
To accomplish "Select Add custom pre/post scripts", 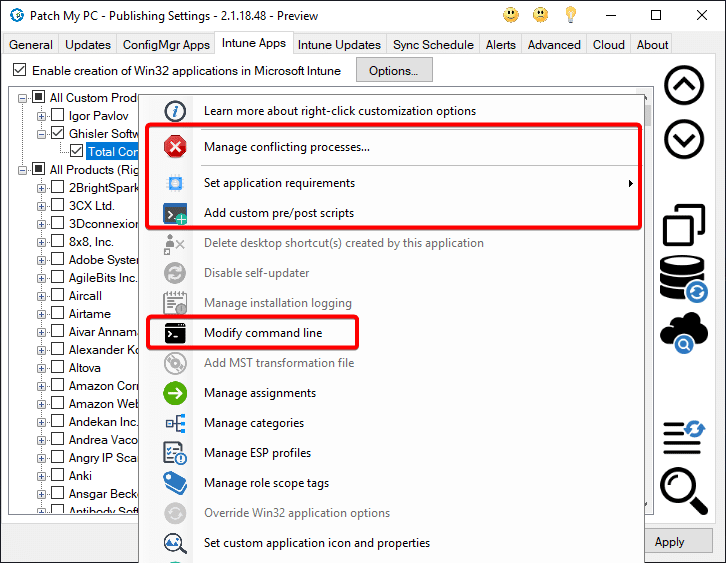I will pos(279,213).
